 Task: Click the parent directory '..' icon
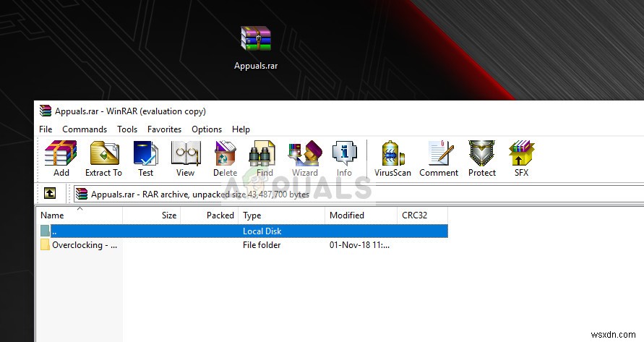pyautogui.click(x=45, y=231)
